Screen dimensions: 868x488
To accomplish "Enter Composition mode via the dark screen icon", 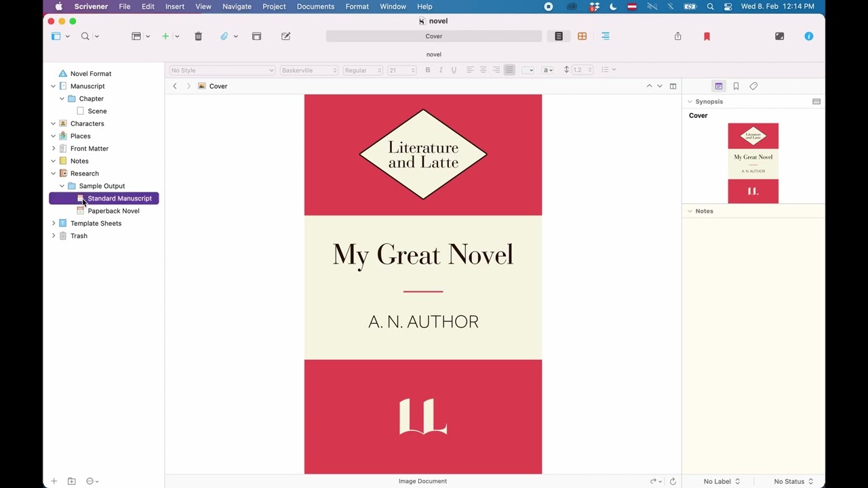I will [x=779, y=36].
